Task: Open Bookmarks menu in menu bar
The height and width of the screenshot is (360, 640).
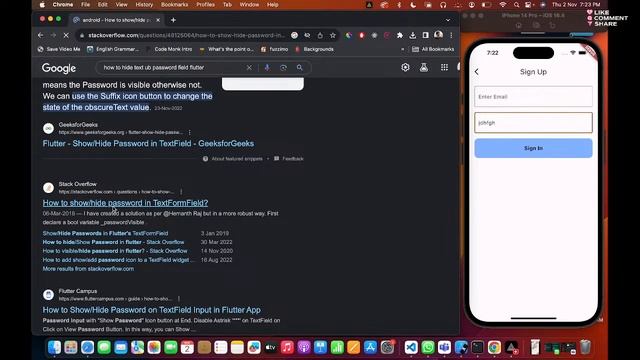Action: [x=174, y=4]
